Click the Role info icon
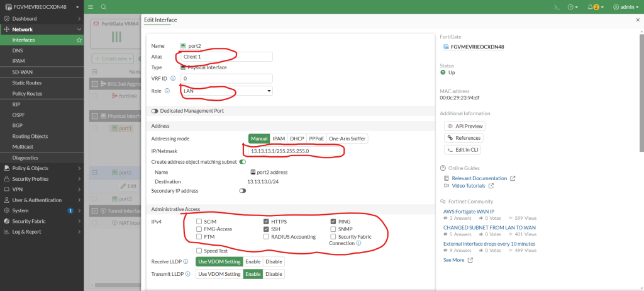Image resolution: width=644 pixels, height=291 pixels. tap(167, 91)
